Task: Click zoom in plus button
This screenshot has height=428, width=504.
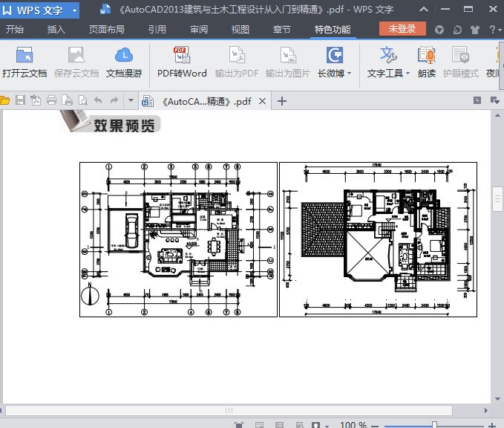Action: coord(492,426)
